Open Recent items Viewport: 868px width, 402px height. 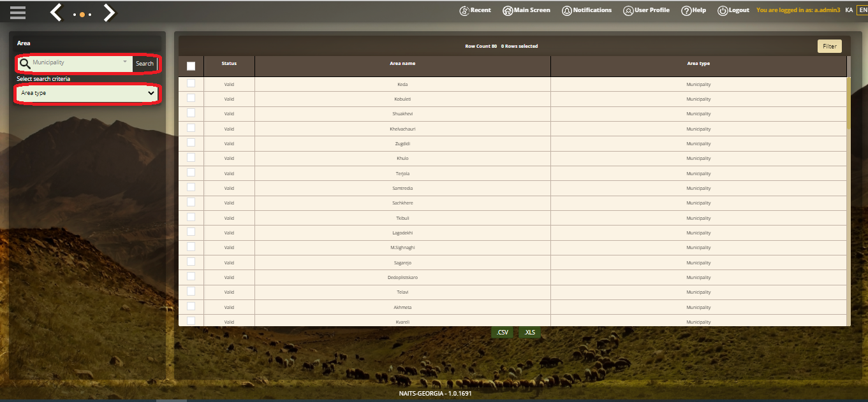(x=475, y=10)
